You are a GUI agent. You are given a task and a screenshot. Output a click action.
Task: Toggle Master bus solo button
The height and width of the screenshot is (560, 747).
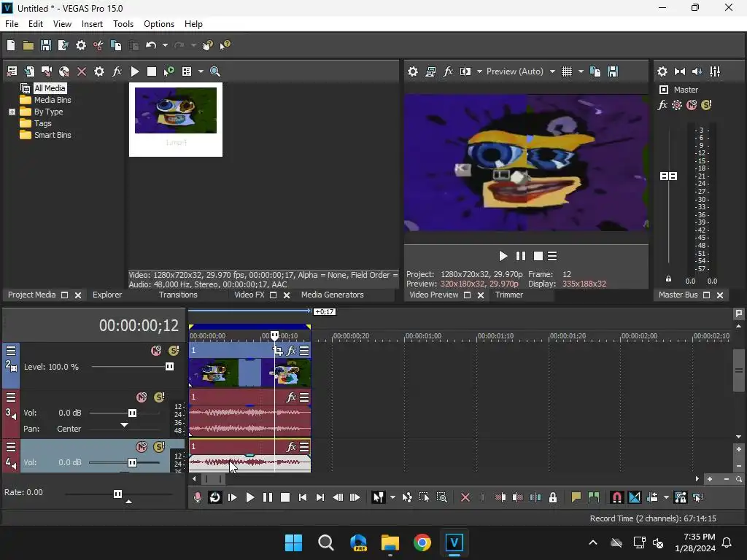pos(706,105)
